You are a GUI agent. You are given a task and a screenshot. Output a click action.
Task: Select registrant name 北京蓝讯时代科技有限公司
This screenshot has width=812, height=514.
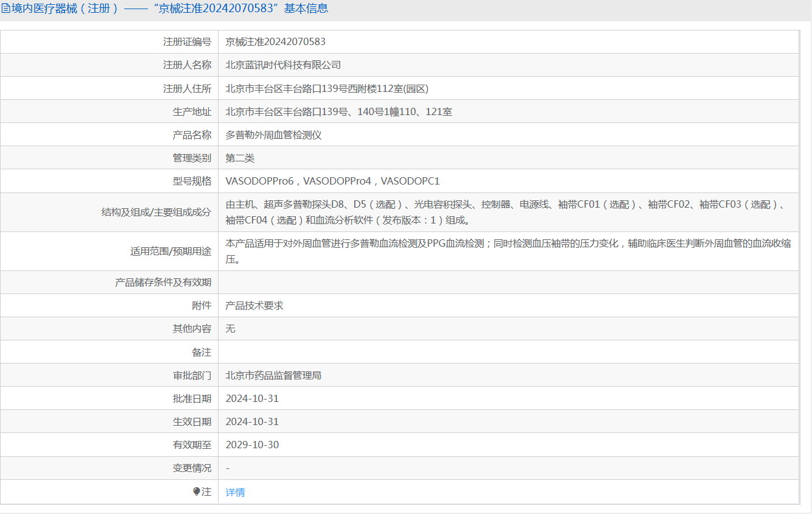283,65
